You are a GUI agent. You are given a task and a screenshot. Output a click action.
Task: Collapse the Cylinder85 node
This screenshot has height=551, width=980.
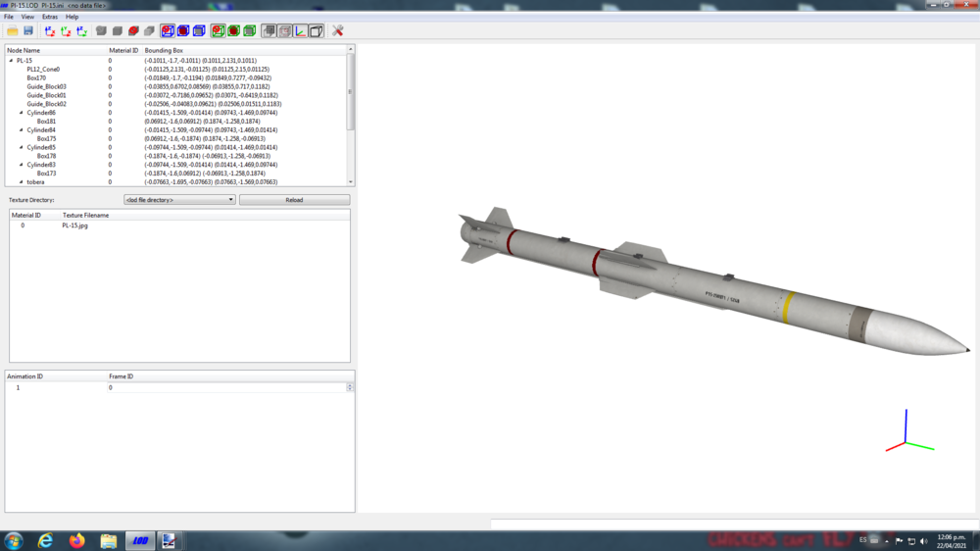coord(21,148)
